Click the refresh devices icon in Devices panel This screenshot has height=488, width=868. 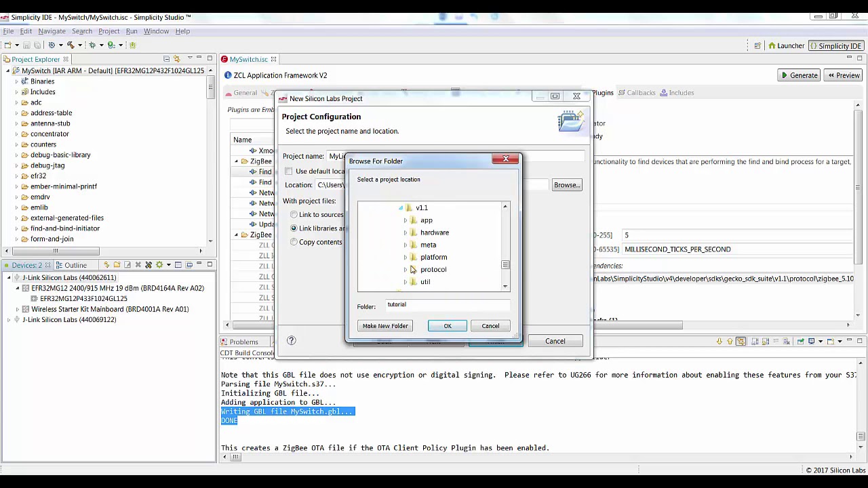click(x=106, y=265)
